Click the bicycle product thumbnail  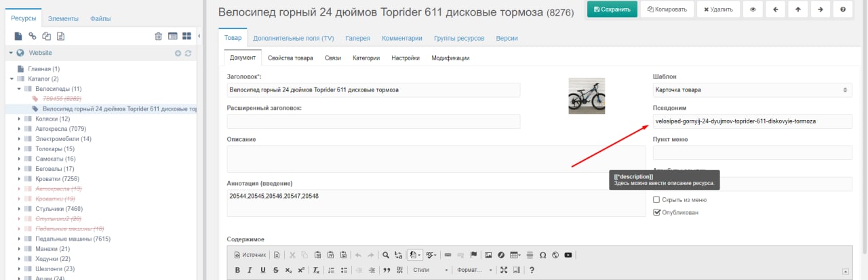(x=587, y=96)
